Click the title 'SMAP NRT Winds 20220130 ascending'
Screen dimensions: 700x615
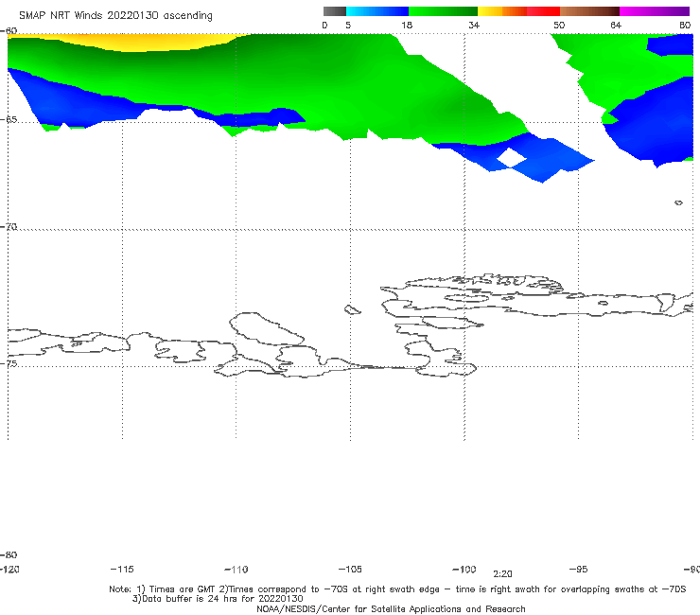tap(115, 15)
